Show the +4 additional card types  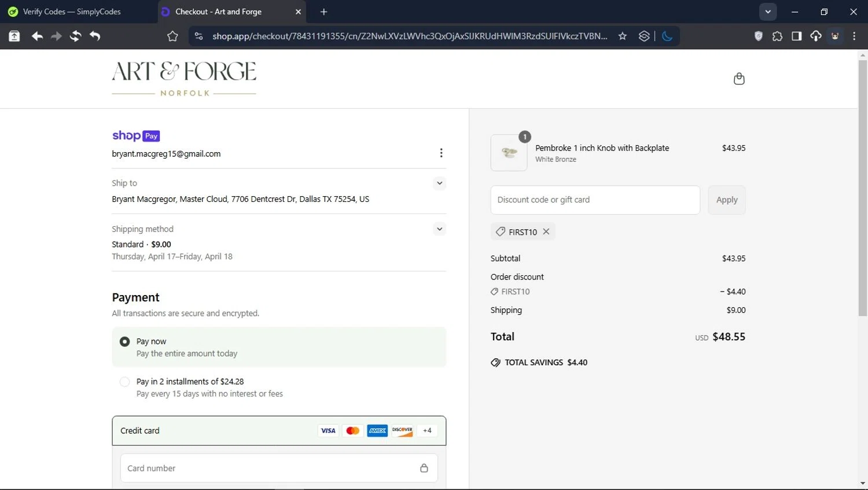(427, 430)
